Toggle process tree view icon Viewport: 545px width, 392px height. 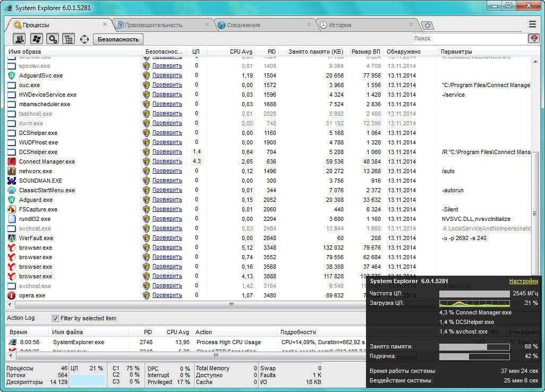pos(69,39)
